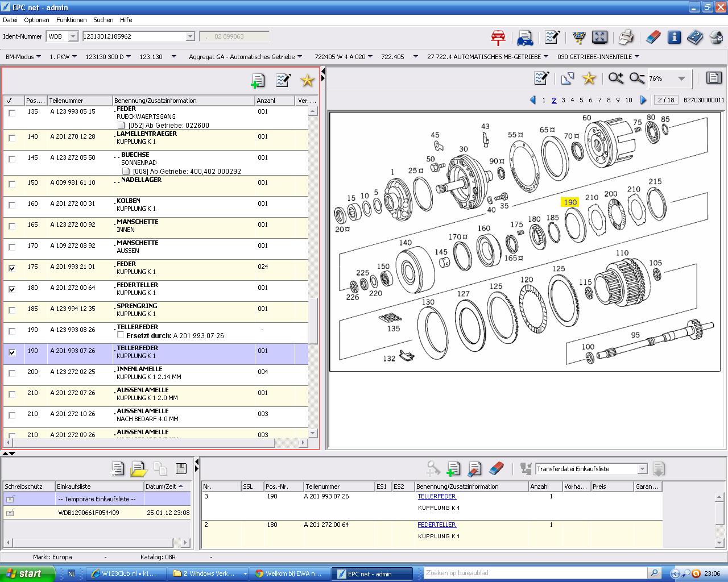Open the folder icon in shopping list panel
Screen dimensions: 728x582
point(139,469)
